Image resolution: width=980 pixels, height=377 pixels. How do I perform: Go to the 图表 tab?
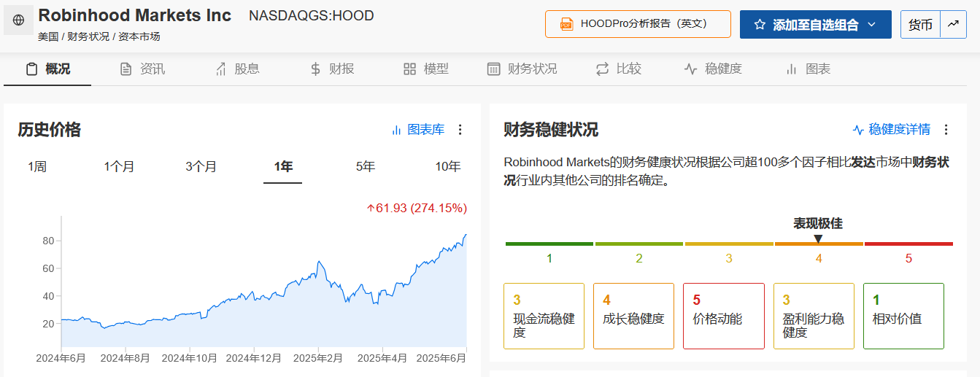click(808, 69)
